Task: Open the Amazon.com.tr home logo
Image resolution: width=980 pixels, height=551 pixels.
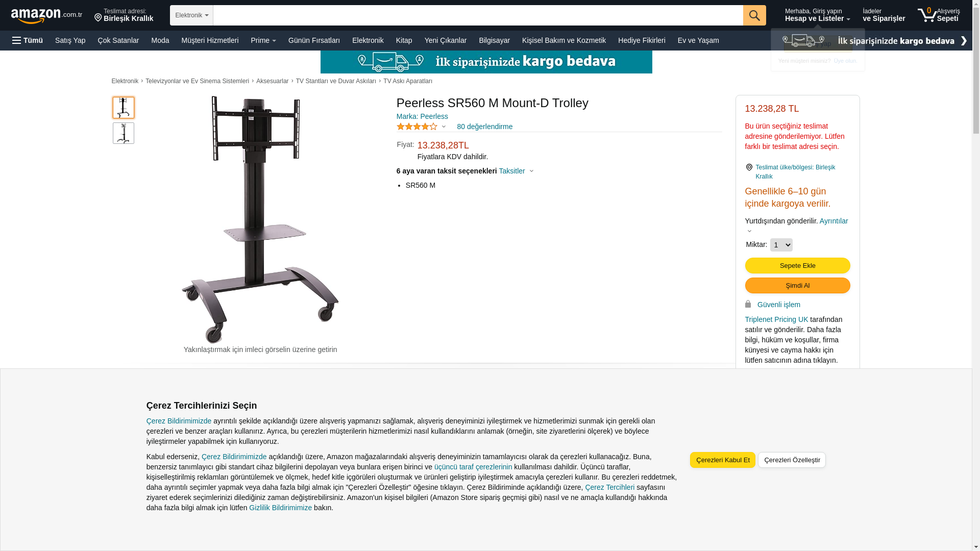Action: point(46,16)
